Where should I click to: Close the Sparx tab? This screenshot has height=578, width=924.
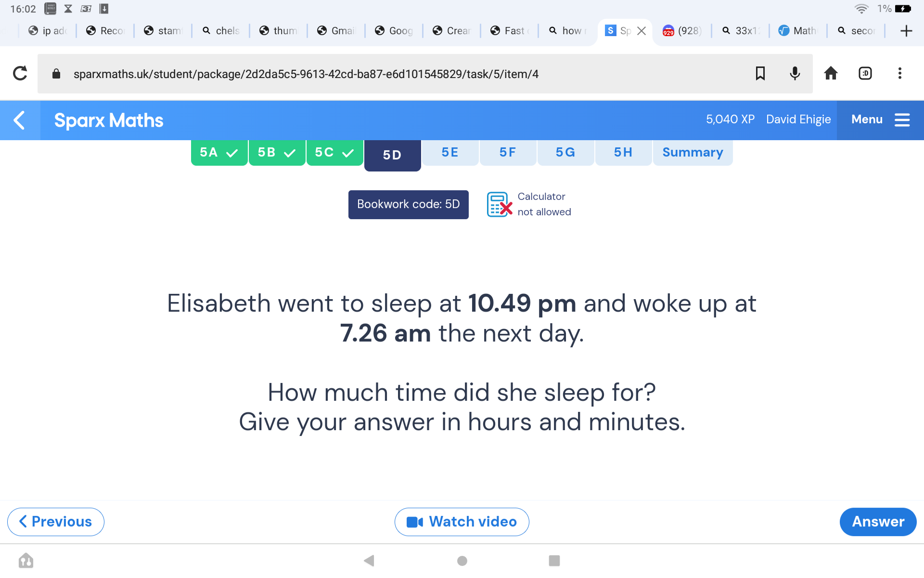(x=642, y=31)
